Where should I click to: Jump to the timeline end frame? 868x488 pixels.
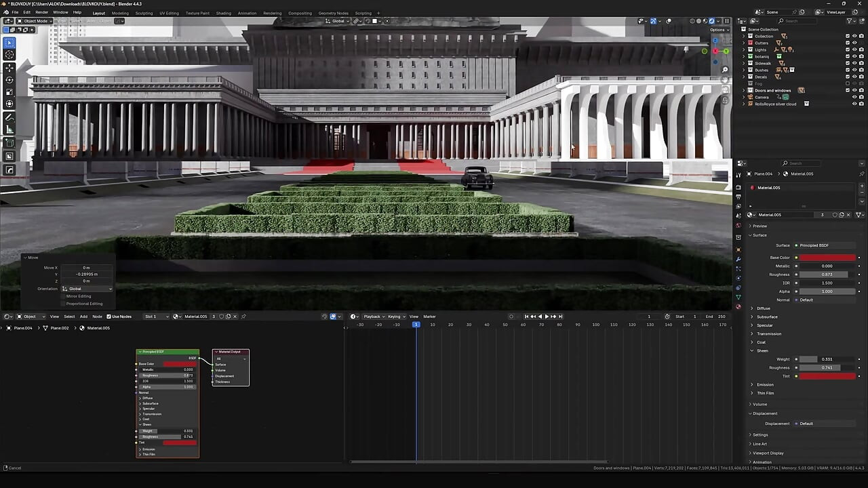(560, 317)
